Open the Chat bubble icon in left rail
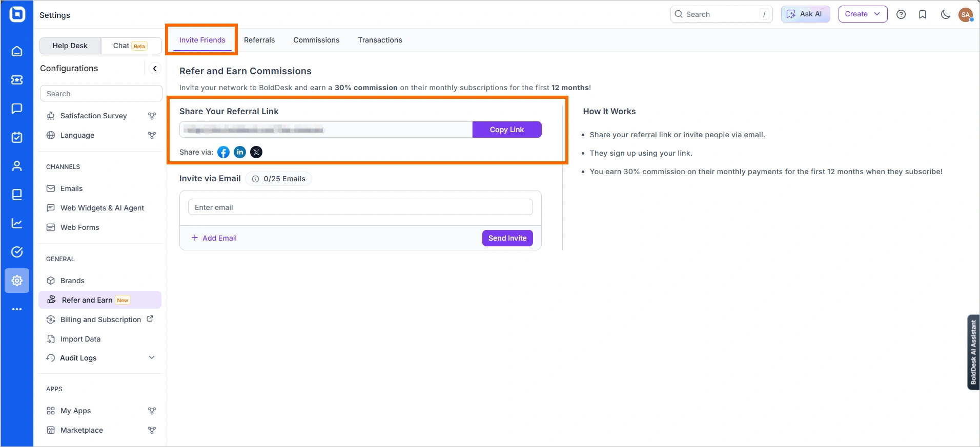 pyautogui.click(x=17, y=109)
